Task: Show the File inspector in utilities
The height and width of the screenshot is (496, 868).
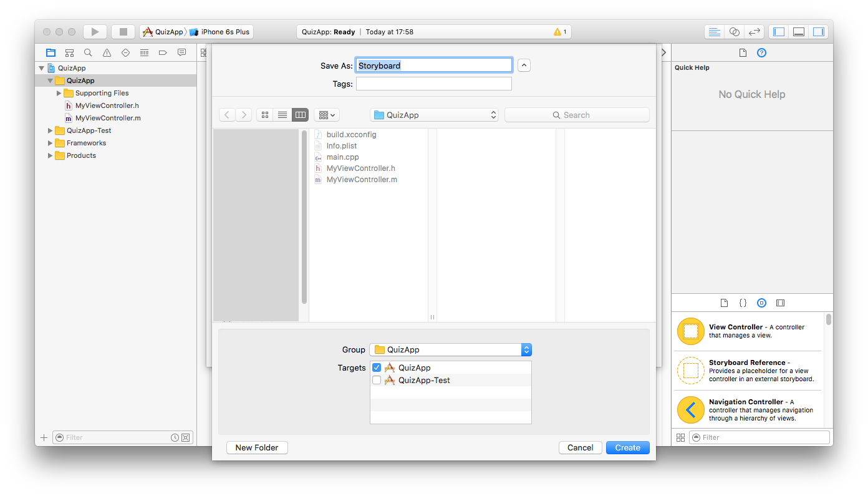Action: (x=743, y=53)
